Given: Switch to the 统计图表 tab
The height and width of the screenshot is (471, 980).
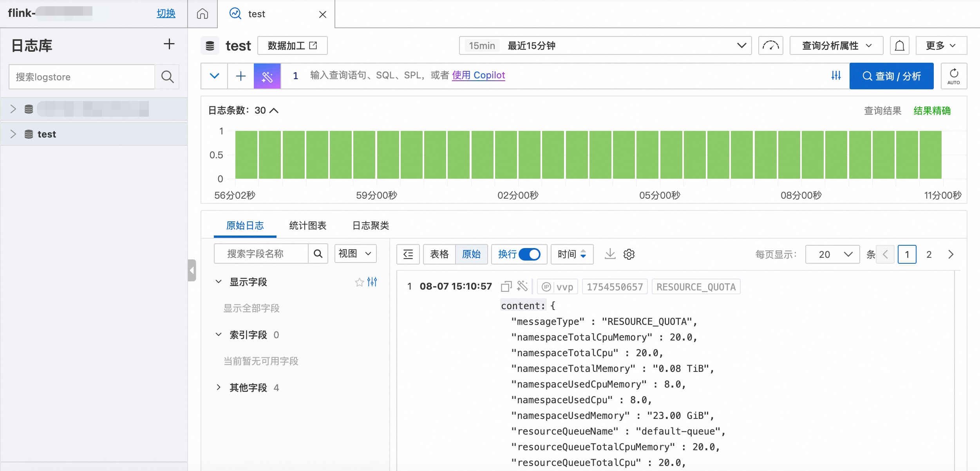Looking at the screenshot, I should point(307,226).
